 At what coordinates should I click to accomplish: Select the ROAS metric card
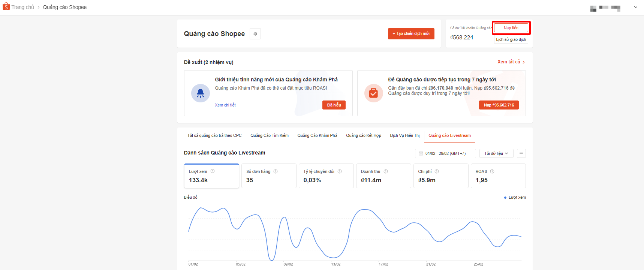tap(498, 176)
